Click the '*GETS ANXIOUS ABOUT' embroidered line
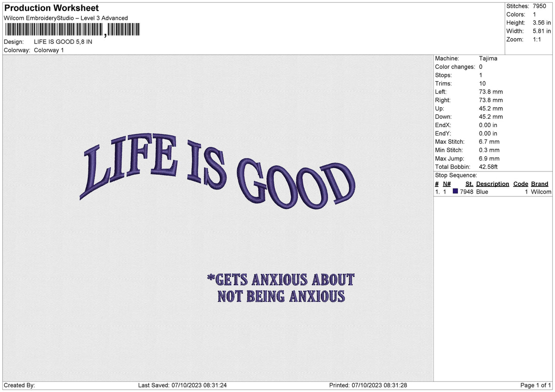The height and width of the screenshot is (392, 555). 281,280
